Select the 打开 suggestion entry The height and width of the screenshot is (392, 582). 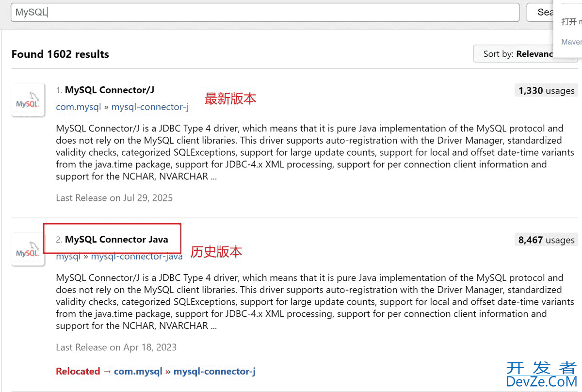coord(571,21)
